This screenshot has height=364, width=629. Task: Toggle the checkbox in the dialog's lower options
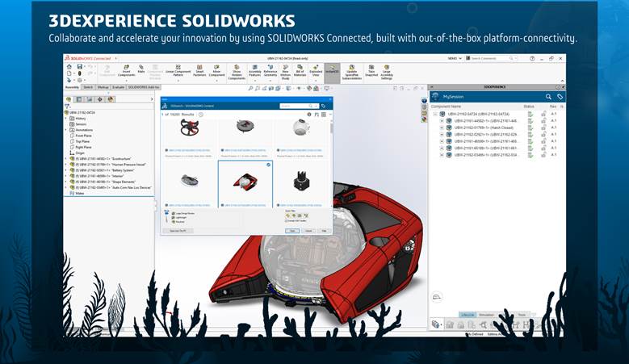tap(287, 220)
